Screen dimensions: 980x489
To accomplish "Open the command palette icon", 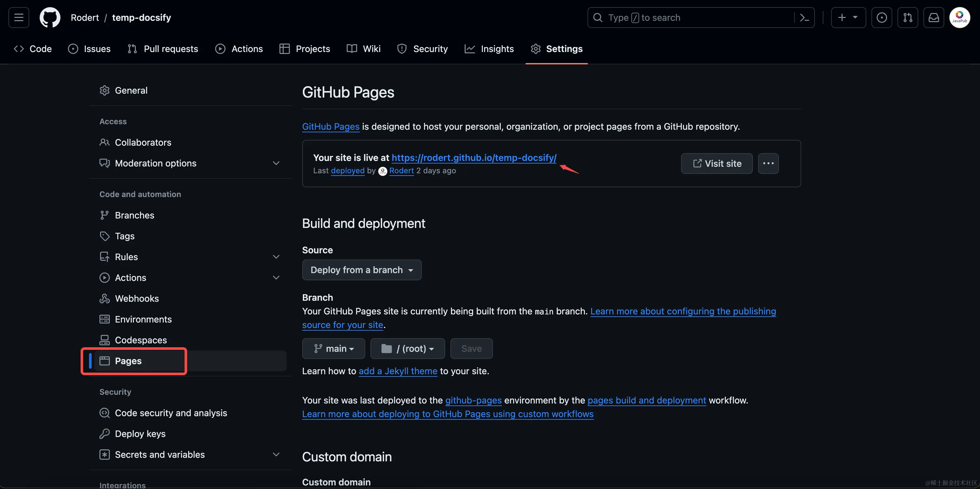I will [x=804, y=18].
